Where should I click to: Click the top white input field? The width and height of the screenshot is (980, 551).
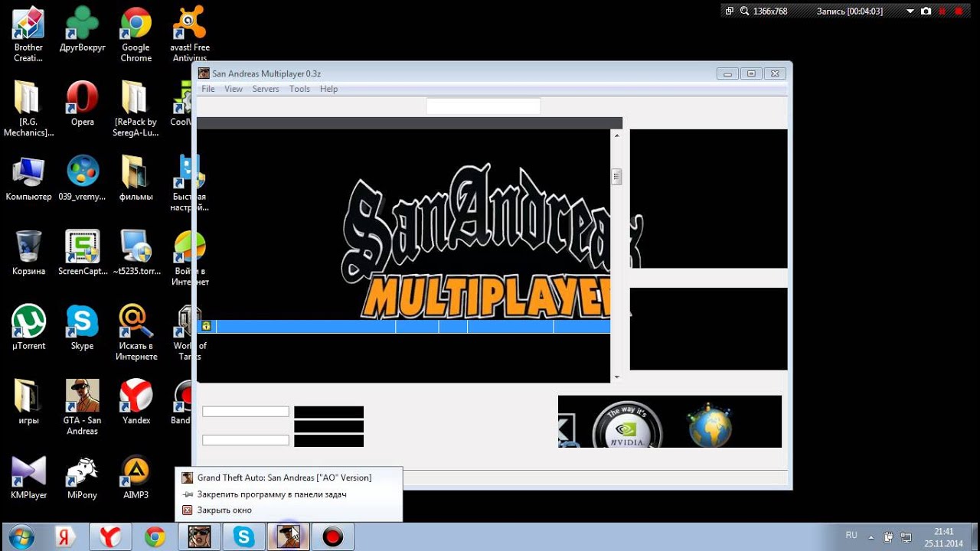click(483, 106)
